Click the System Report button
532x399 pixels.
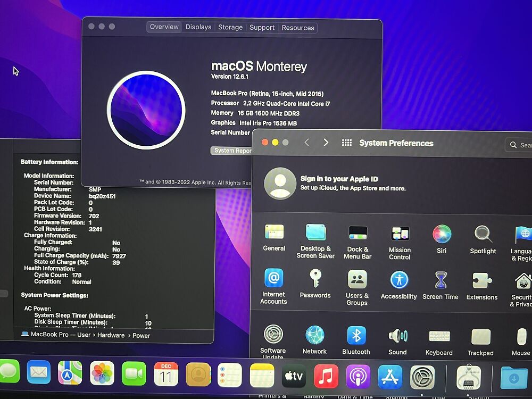231,151
